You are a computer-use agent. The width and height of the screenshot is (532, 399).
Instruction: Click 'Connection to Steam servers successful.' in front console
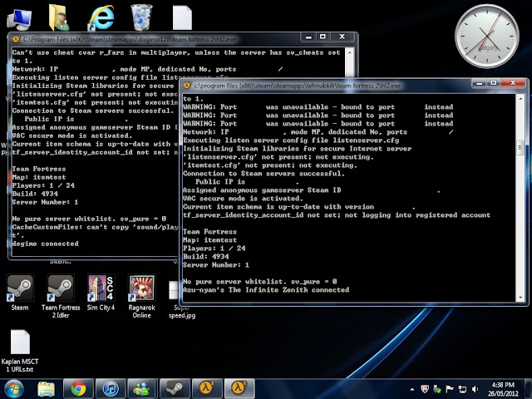coord(264,174)
